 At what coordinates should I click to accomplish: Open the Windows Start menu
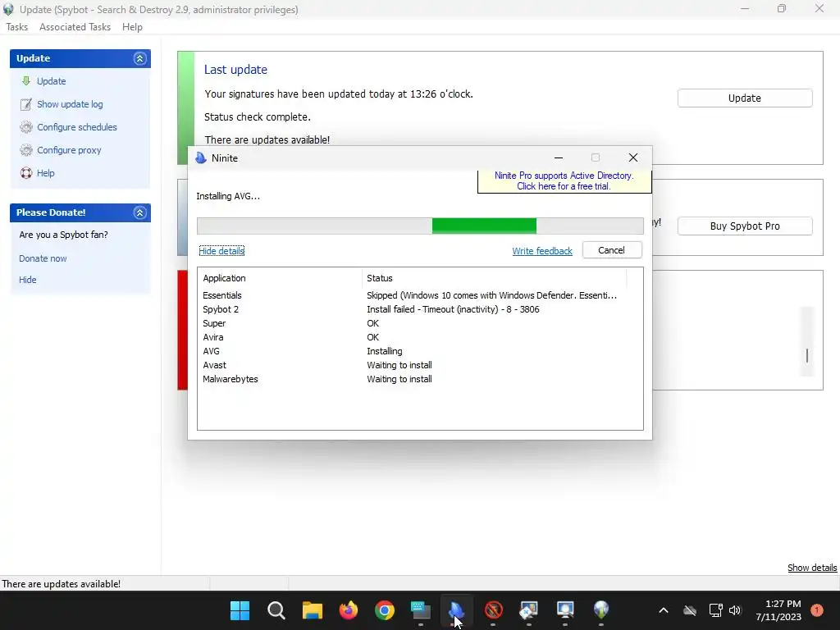(x=240, y=609)
